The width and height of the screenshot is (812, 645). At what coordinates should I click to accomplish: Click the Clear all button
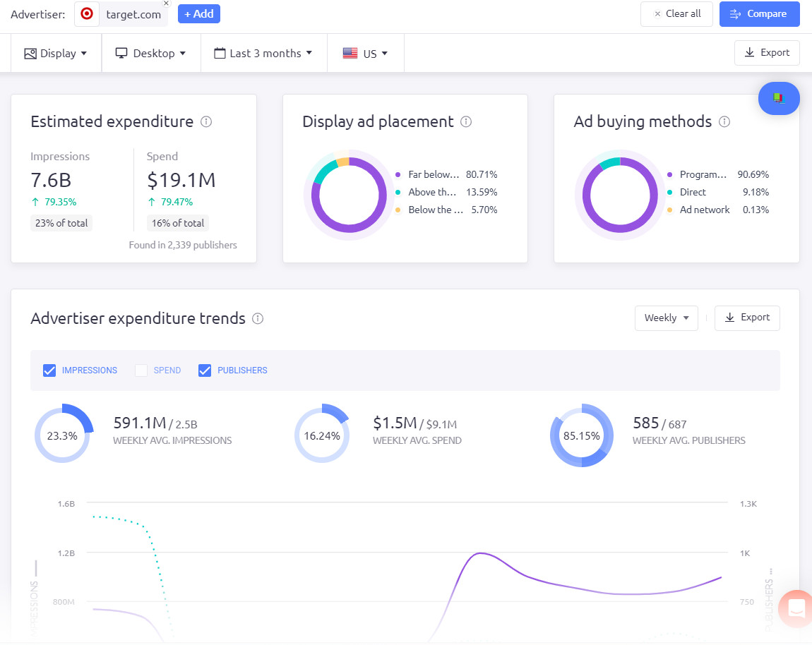[x=676, y=13]
